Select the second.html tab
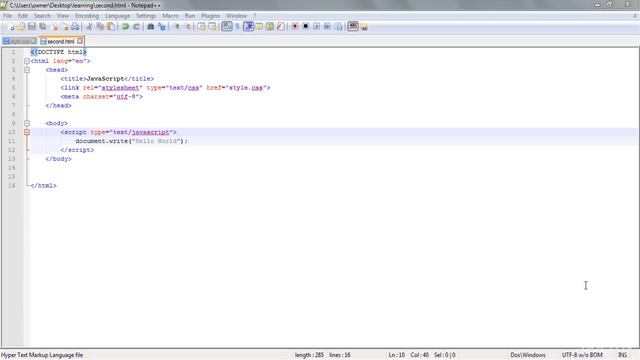 pyautogui.click(x=60, y=41)
